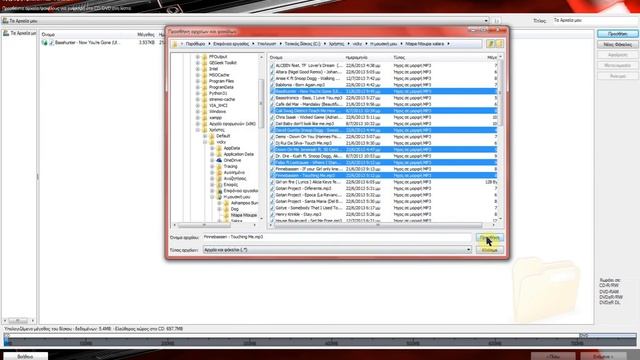Screen dimensions: 640x360
Task: Click the Default folder icon
Action: pyautogui.click(x=212, y=136)
